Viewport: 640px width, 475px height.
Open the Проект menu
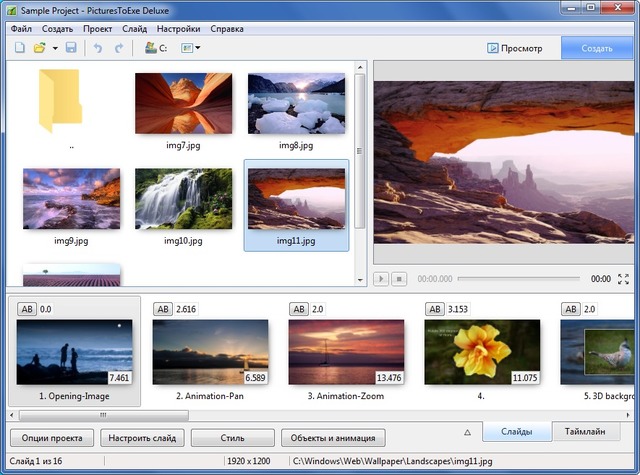coord(98,29)
